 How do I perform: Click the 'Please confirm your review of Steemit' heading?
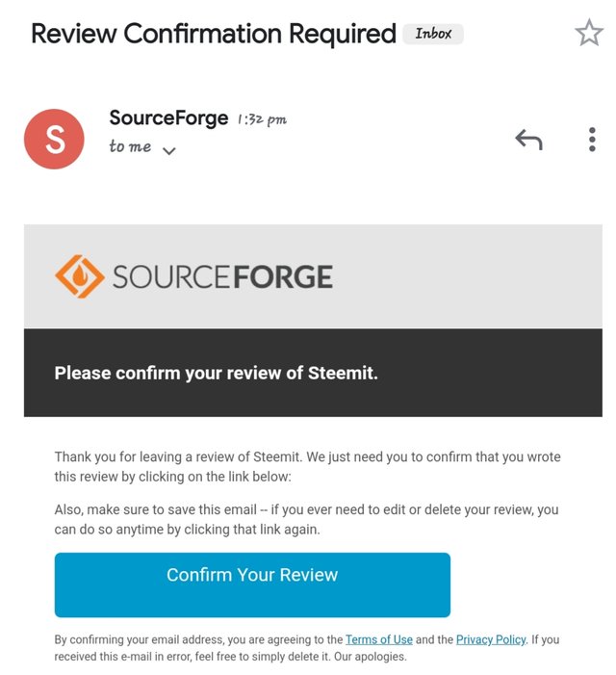pos(216,373)
